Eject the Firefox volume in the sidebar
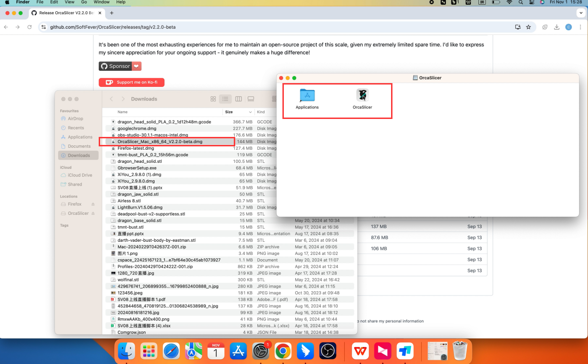The image size is (588, 364). (x=93, y=204)
